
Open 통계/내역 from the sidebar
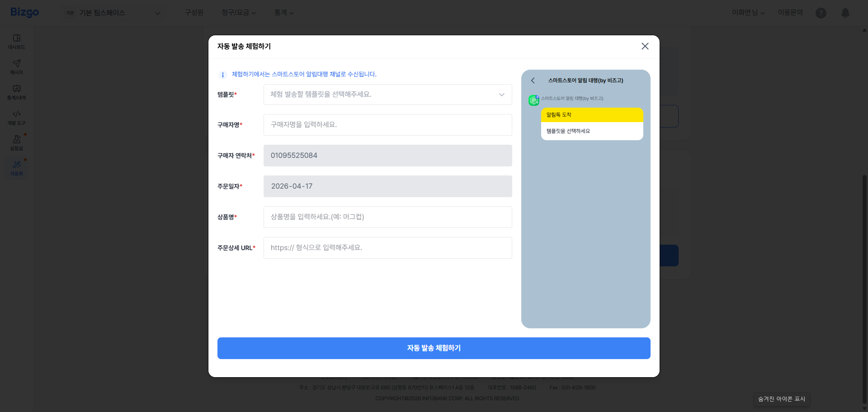(x=16, y=92)
